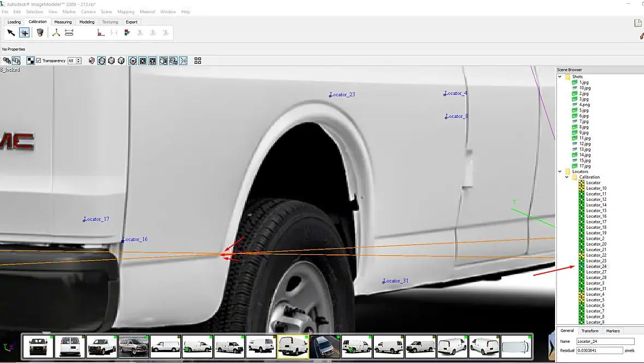Click the Name field containing Locator_24

(x=605, y=341)
